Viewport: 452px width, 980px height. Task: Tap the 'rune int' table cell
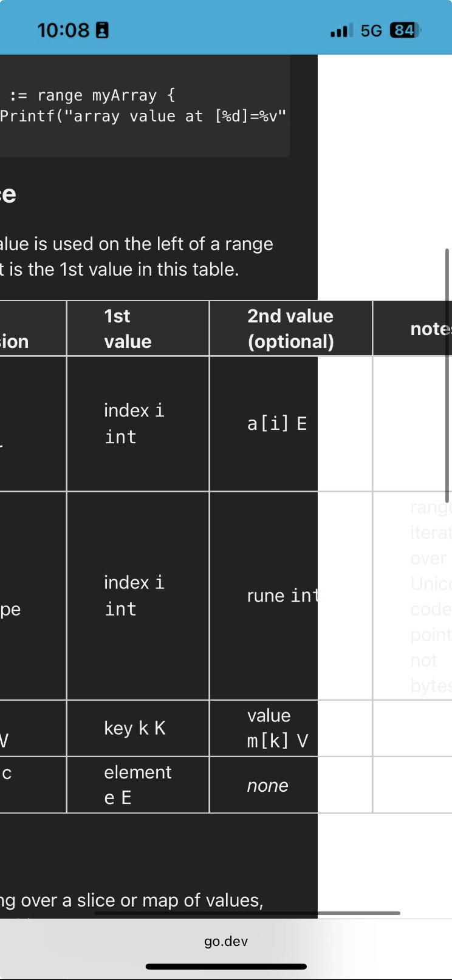(x=290, y=596)
